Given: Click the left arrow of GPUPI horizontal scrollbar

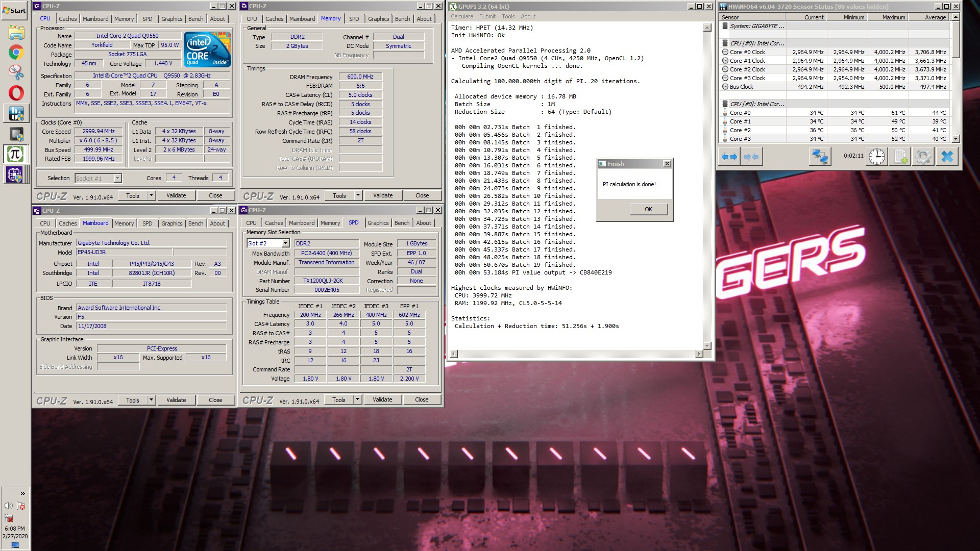Looking at the screenshot, I should [x=453, y=354].
